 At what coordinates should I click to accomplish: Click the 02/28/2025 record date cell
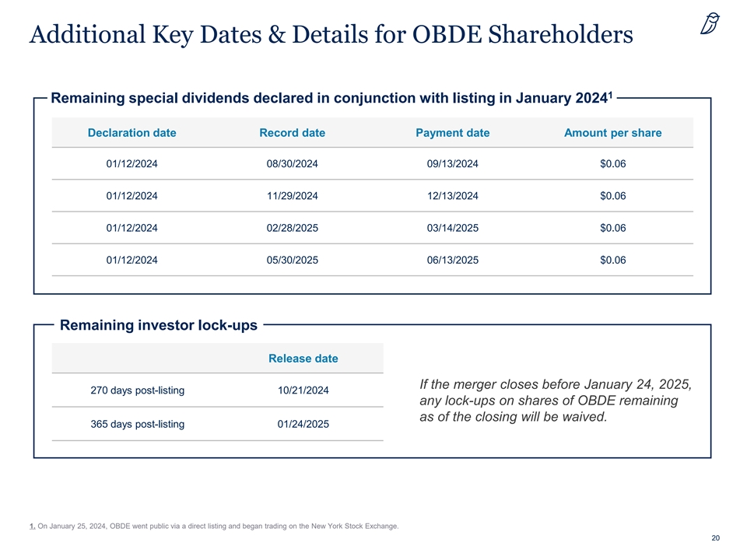(x=292, y=228)
